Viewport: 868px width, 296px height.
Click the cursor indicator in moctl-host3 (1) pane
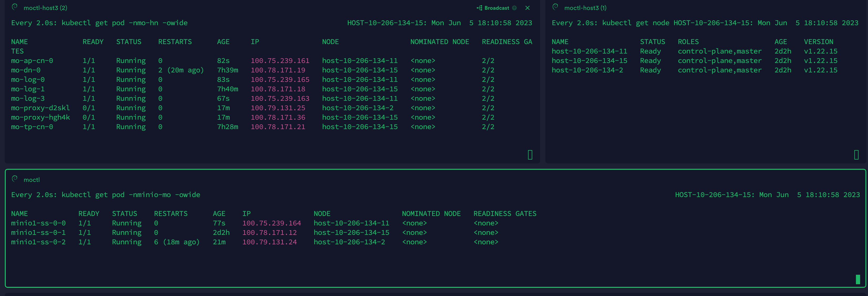pyautogui.click(x=856, y=155)
